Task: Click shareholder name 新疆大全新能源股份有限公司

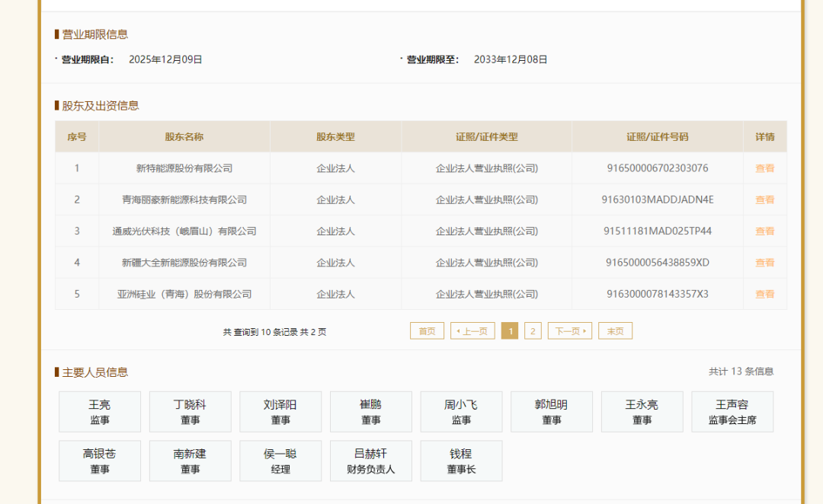Action: [x=184, y=263]
